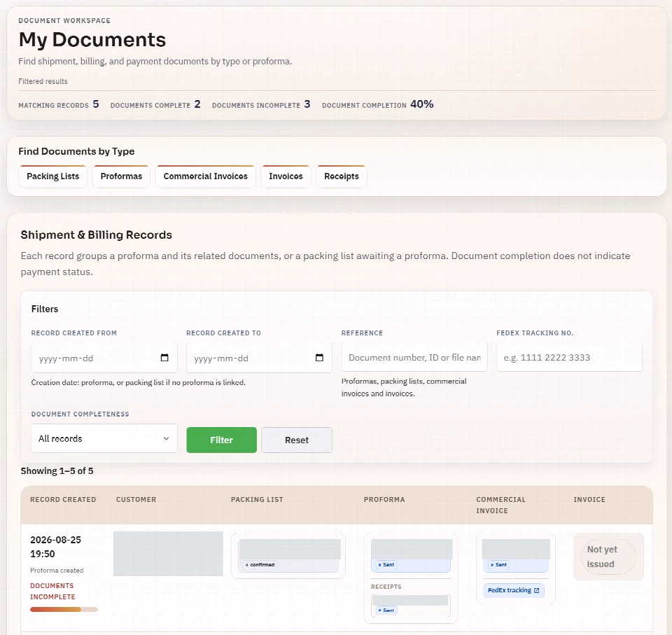Clear filters with the Reset button

click(297, 440)
